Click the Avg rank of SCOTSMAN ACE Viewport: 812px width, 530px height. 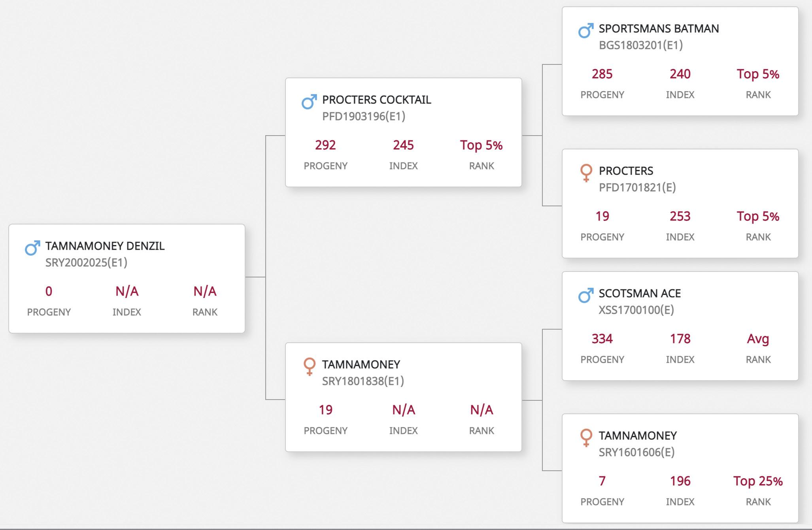(x=758, y=339)
